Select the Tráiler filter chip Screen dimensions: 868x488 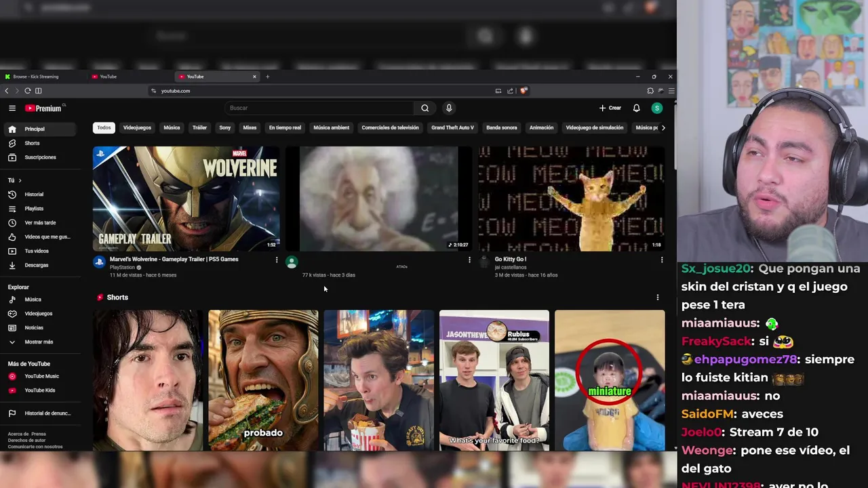pos(199,127)
